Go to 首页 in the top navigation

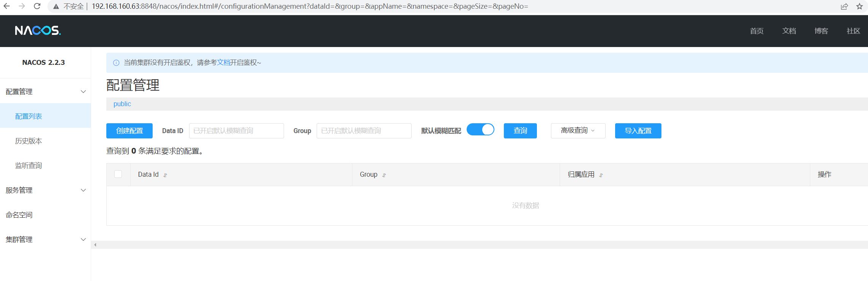click(757, 31)
